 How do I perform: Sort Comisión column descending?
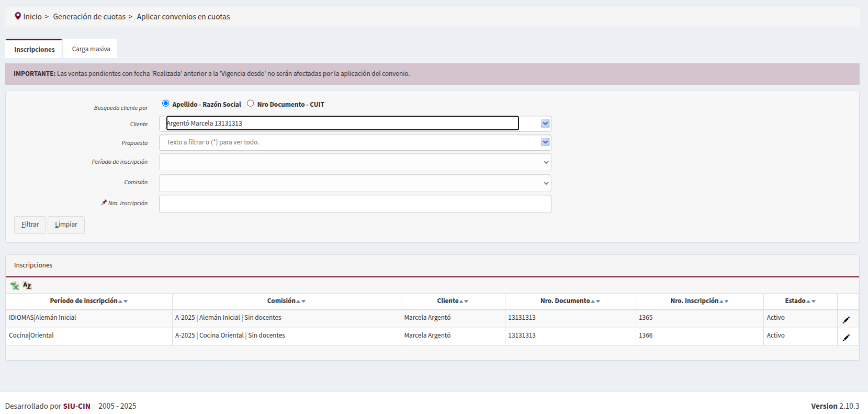coord(303,301)
